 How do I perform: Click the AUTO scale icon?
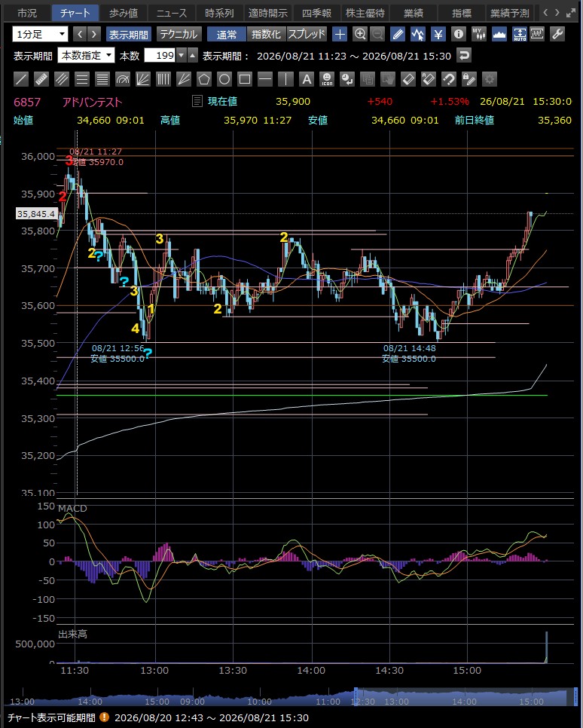coord(520,35)
